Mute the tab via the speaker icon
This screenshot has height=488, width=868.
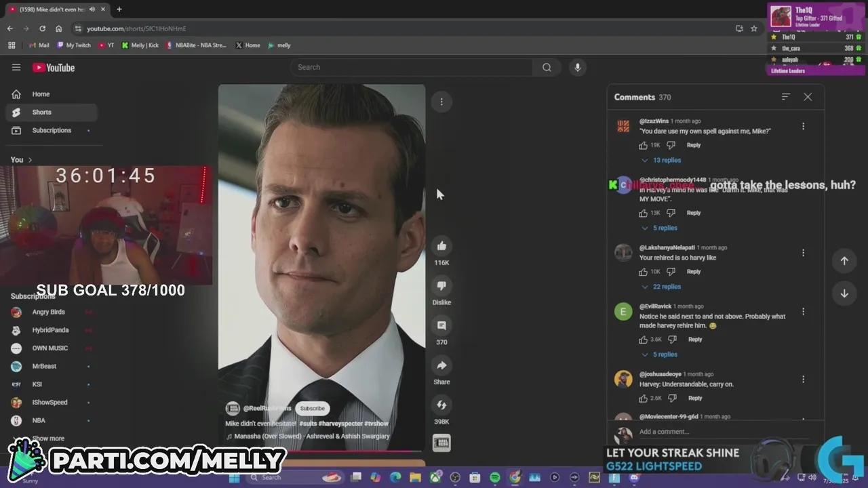click(x=92, y=9)
